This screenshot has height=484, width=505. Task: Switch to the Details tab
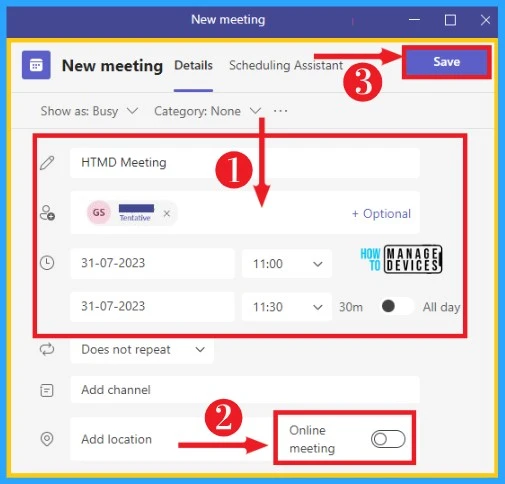[193, 65]
